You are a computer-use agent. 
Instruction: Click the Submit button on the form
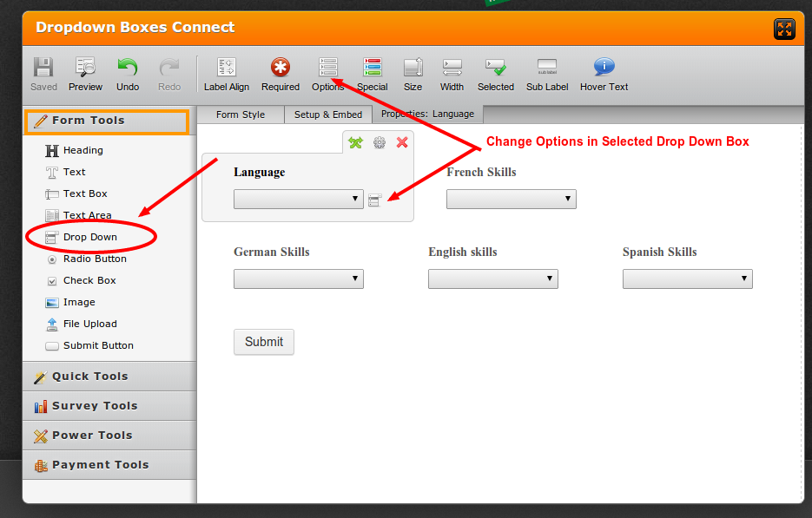pos(263,342)
